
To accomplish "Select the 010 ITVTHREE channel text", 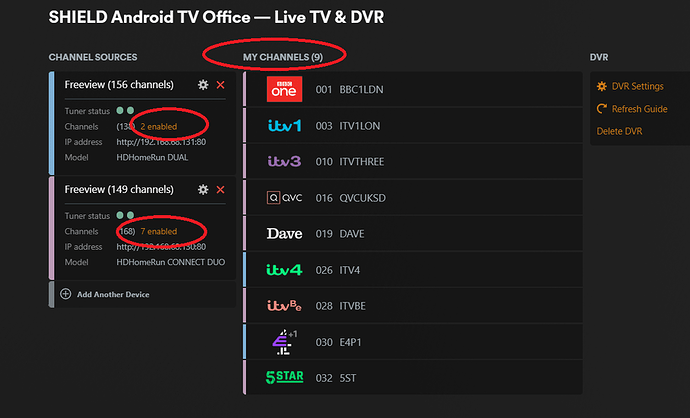I will [x=350, y=162].
